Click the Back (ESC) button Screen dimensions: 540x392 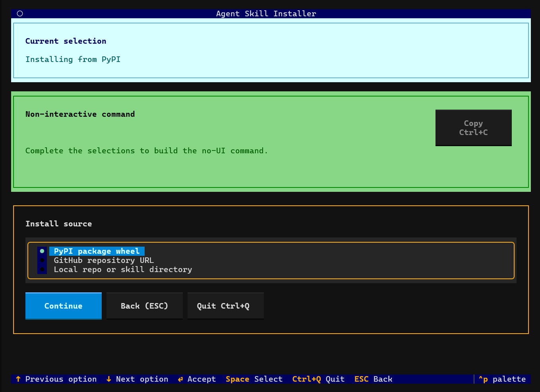coord(145,306)
